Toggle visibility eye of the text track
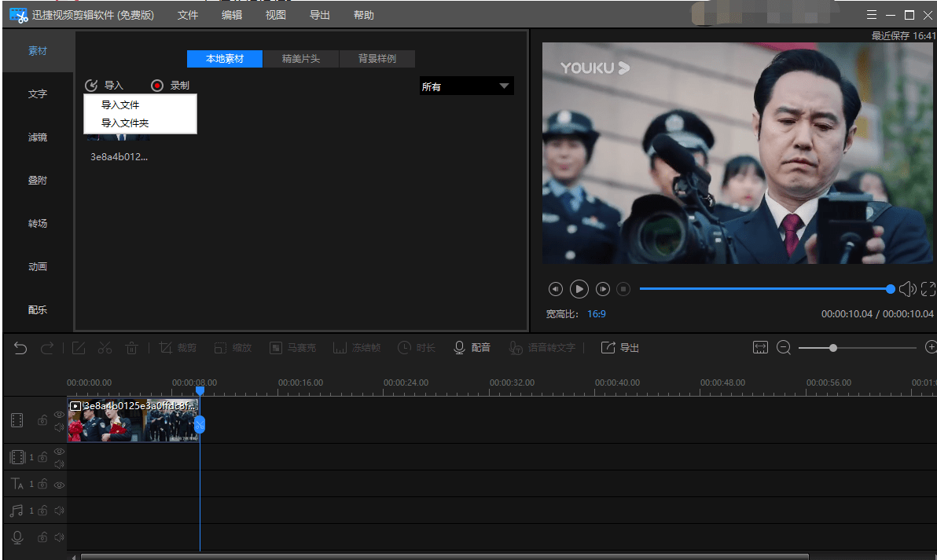 pos(59,485)
